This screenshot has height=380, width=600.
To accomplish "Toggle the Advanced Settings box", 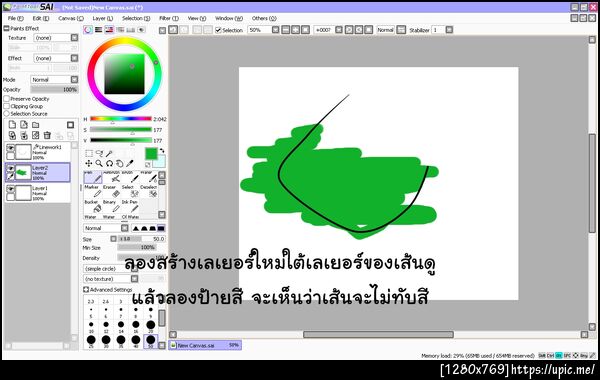I will pyautogui.click(x=86, y=290).
